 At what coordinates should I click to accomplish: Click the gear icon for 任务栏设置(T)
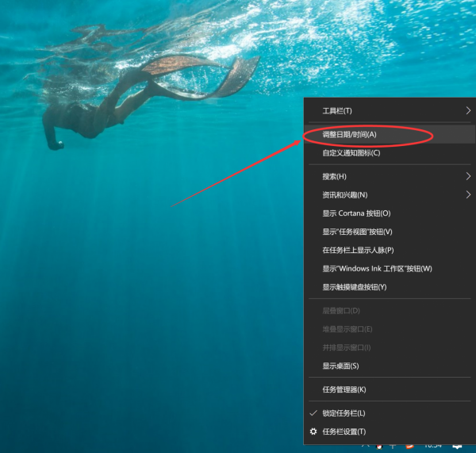[313, 432]
